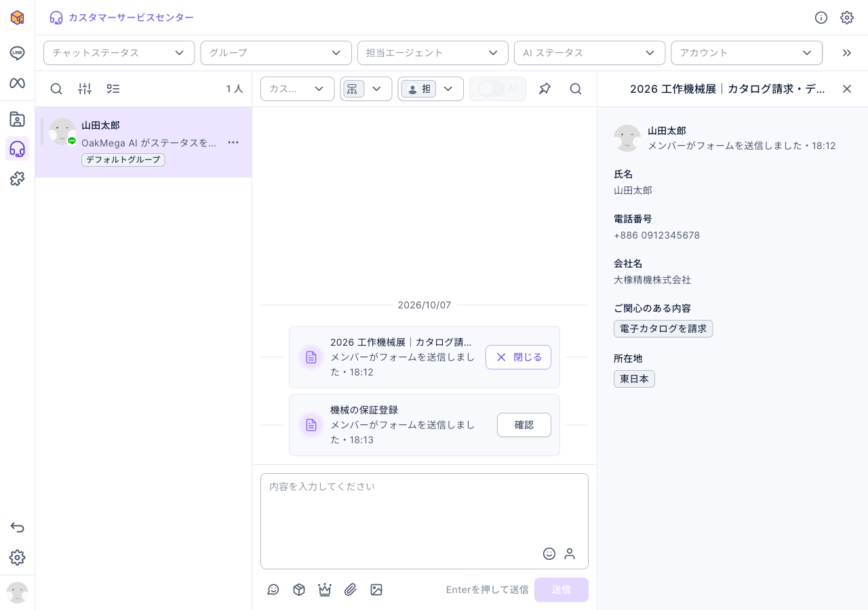
Task: Open the puzzle-piece extensions sidebar icon
Action: (x=17, y=179)
